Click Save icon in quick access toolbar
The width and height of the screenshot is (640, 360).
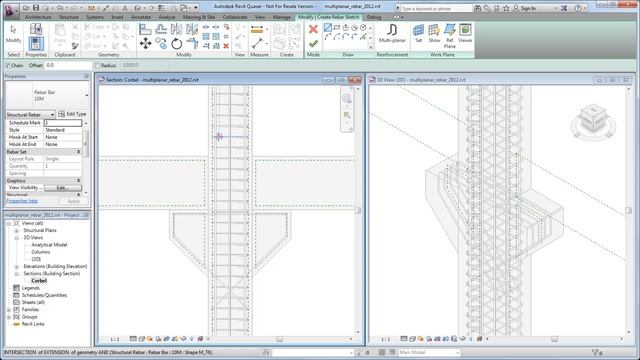tap(36, 8)
